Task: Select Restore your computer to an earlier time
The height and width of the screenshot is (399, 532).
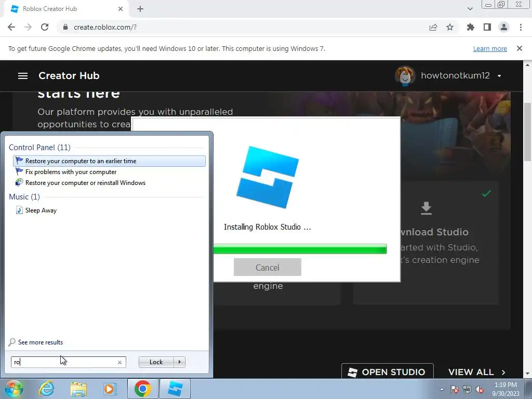Action: coord(109,161)
